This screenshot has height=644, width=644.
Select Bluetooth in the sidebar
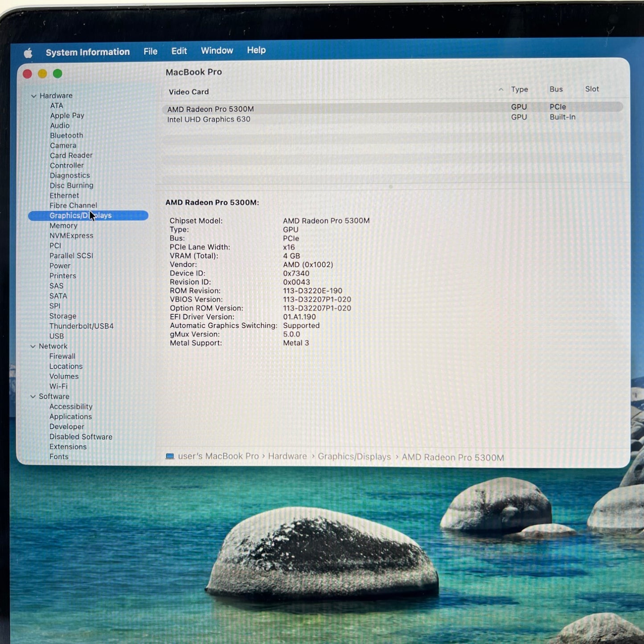tap(66, 135)
